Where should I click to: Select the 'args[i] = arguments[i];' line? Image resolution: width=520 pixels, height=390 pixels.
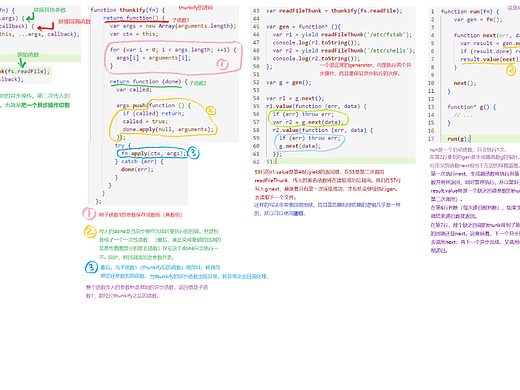tap(153, 58)
